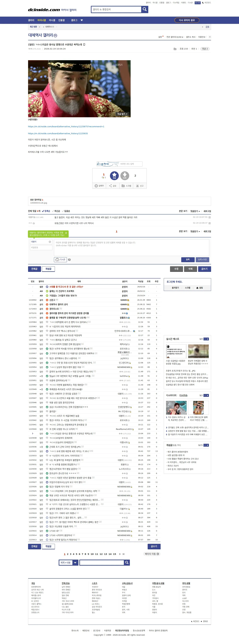239x644 pixels.
Task: Sort comments by 등록순
Action: (46, 211)
